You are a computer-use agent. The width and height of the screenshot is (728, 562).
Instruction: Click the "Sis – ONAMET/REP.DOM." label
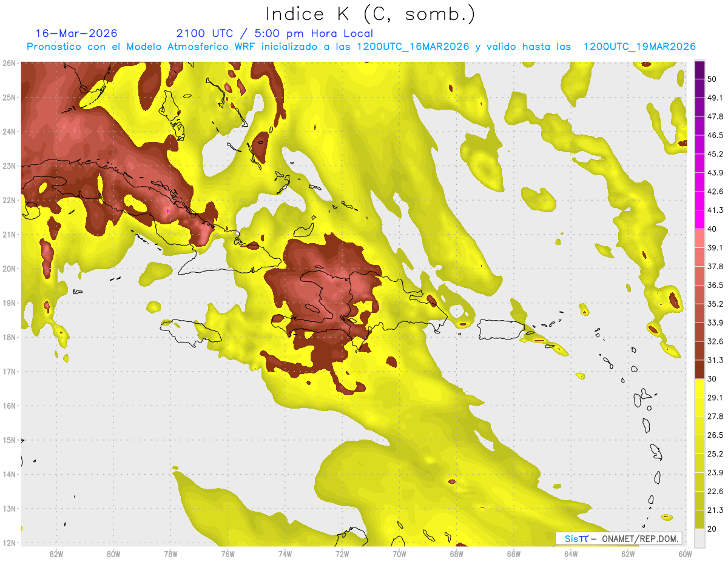619,538
